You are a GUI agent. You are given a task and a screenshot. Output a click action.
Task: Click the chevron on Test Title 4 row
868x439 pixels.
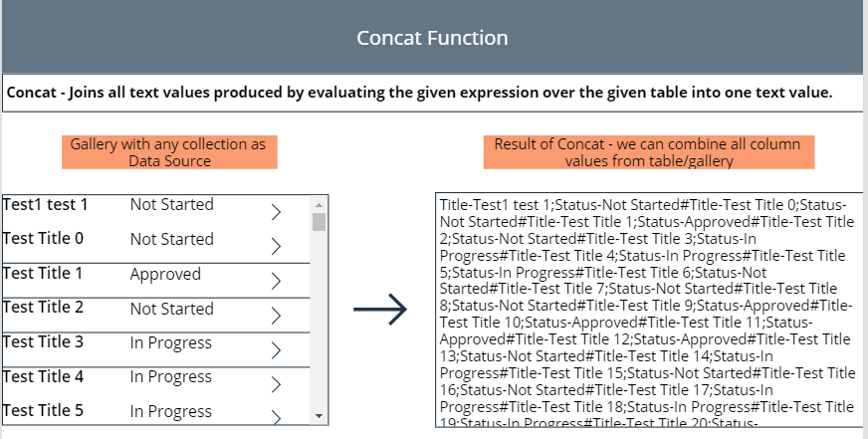click(x=277, y=385)
